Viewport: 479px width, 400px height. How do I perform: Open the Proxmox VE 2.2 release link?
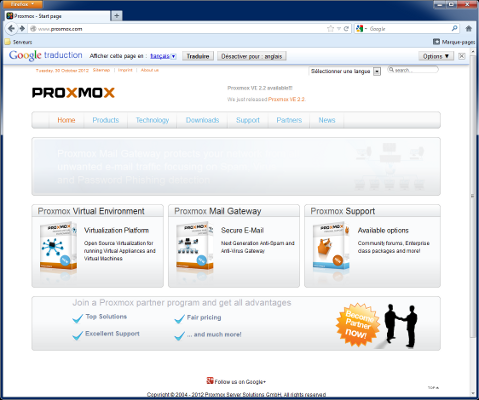pos(286,99)
